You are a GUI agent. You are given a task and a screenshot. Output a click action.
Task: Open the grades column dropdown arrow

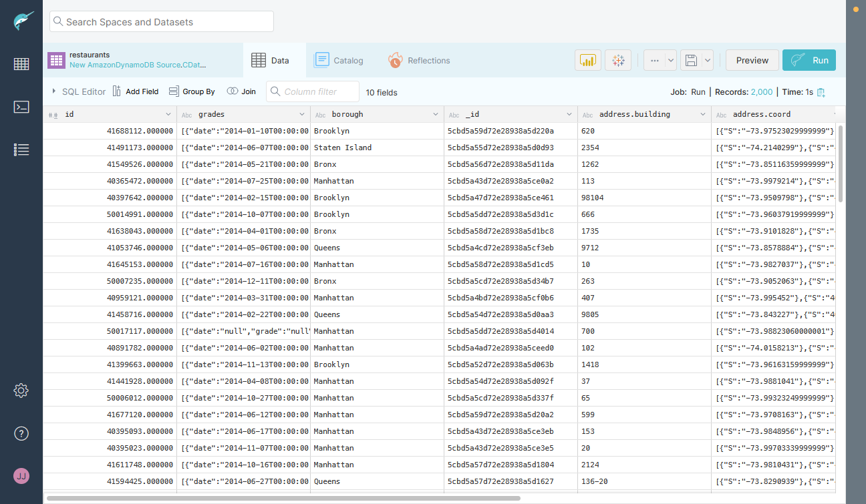[302, 115]
